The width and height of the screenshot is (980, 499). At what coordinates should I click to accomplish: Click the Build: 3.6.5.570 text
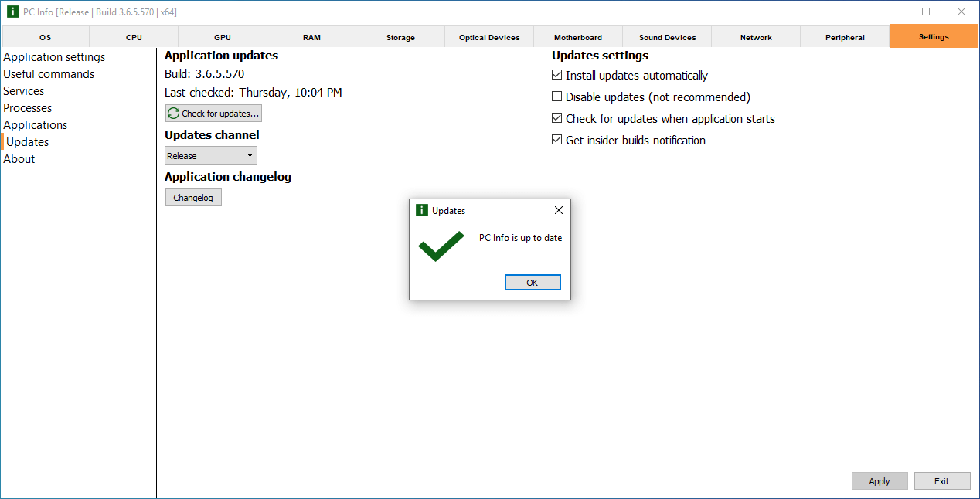pyautogui.click(x=205, y=74)
